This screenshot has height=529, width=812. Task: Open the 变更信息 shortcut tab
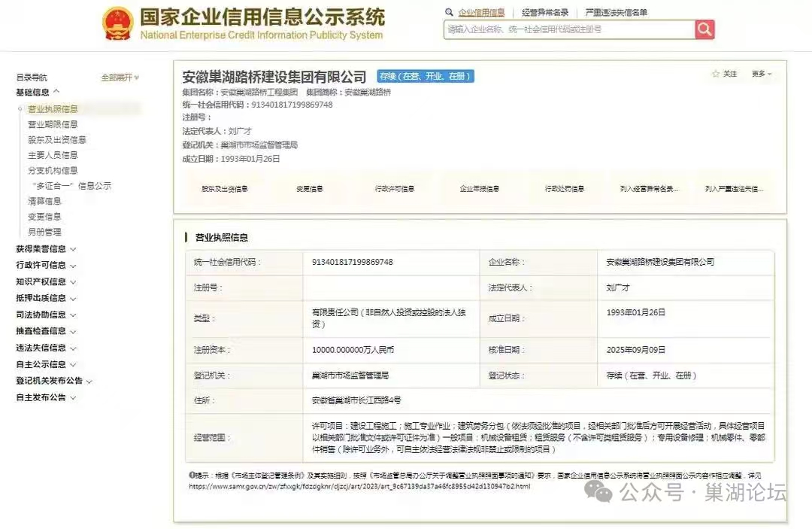click(x=310, y=189)
